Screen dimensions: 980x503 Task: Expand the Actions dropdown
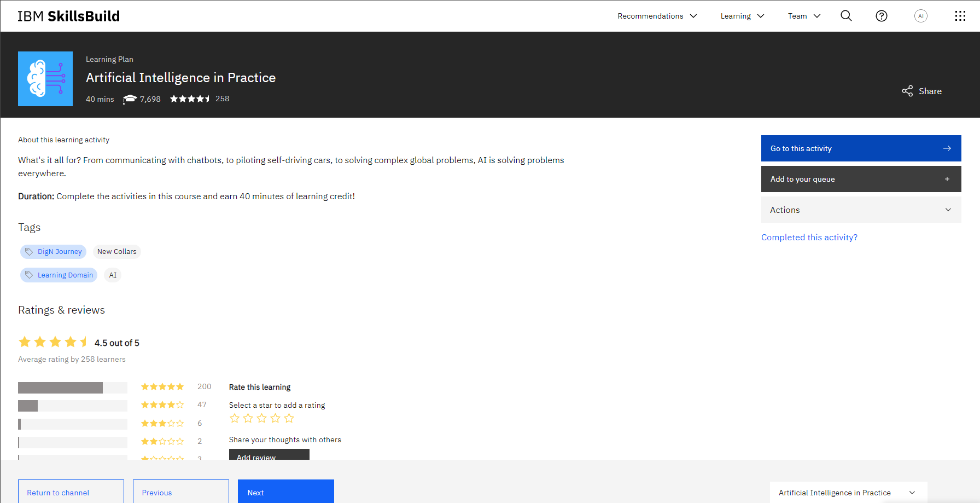[861, 210]
